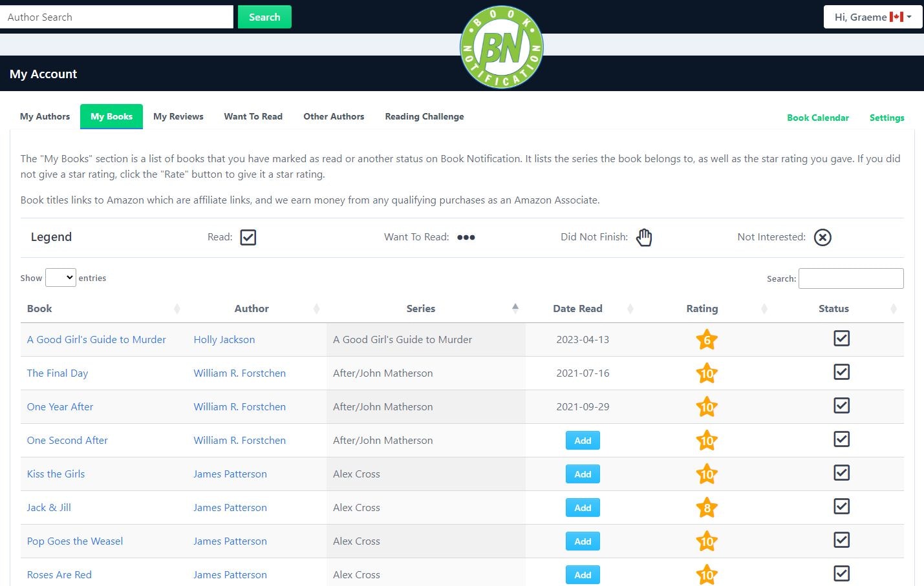Select the My Books tab

pyautogui.click(x=111, y=116)
